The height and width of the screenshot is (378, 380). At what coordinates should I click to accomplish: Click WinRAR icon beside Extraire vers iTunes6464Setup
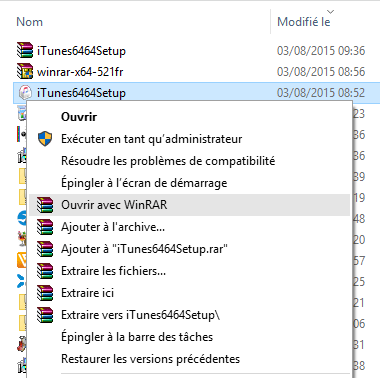(x=45, y=315)
